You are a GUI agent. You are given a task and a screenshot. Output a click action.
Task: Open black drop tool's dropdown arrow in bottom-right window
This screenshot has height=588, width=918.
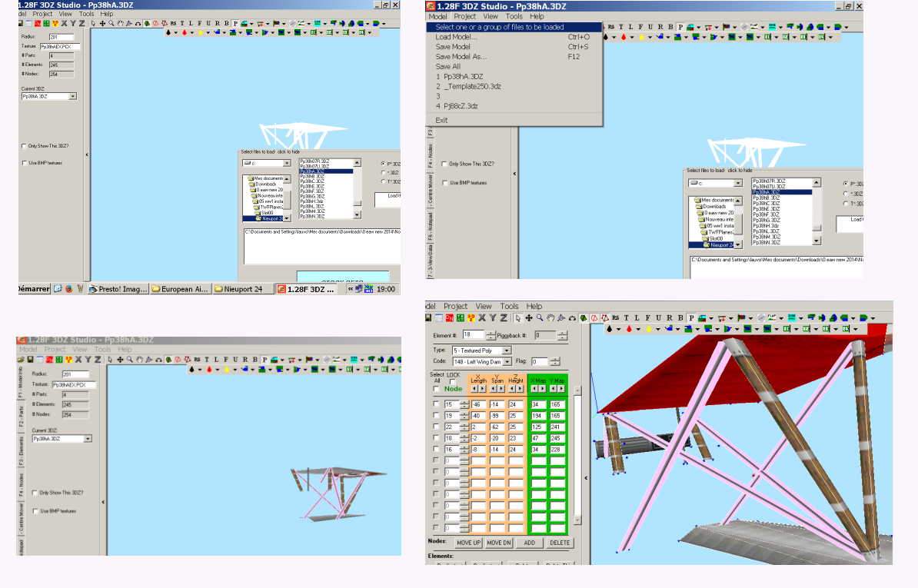tap(617, 330)
